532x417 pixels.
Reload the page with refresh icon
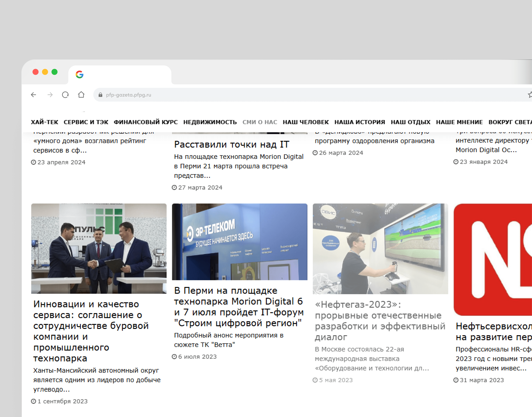[x=65, y=95]
